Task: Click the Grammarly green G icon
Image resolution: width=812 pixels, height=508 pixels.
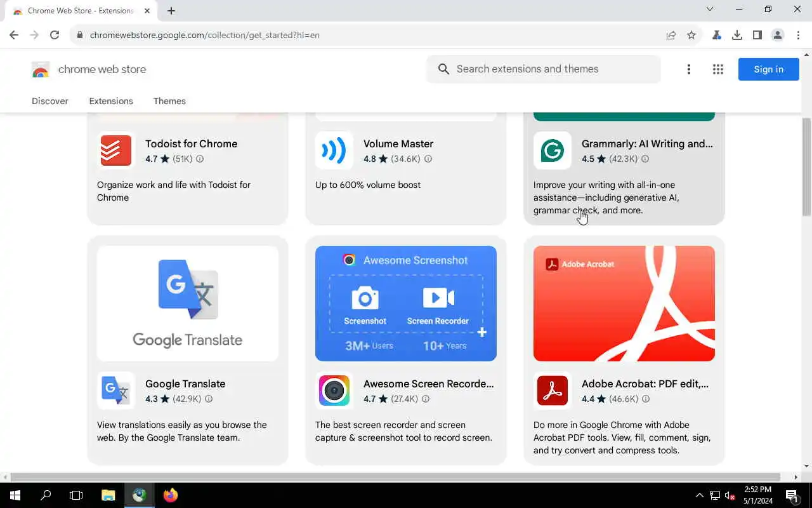Action: (553, 150)
